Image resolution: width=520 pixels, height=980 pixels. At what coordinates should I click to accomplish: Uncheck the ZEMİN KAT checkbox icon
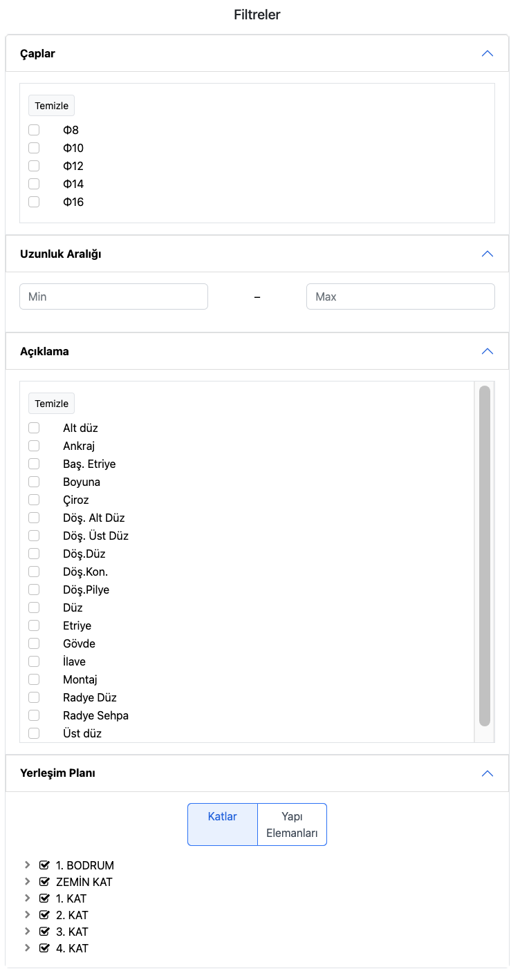coord(45,882)
